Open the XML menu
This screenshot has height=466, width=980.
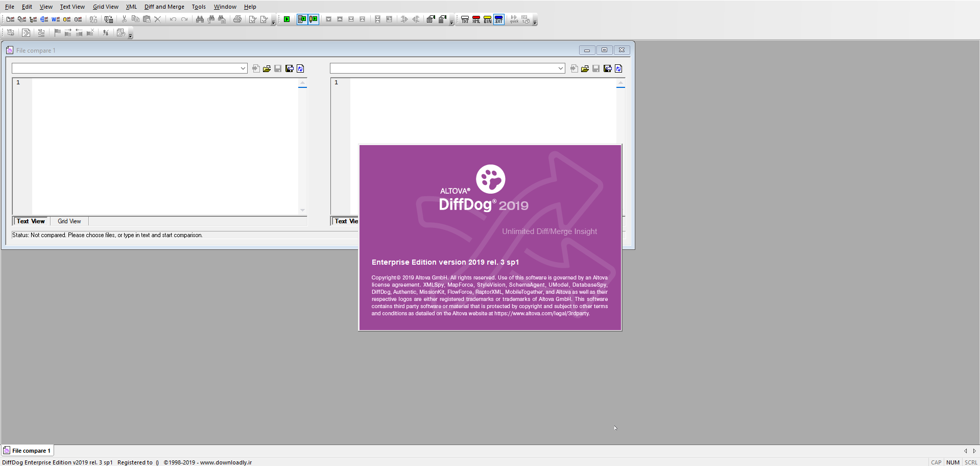(131, 7)
